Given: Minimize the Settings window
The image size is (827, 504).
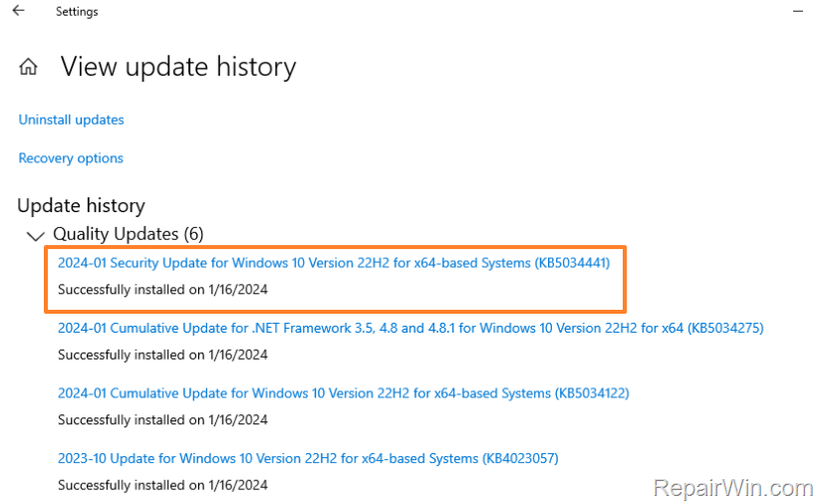Looking at the screenshot, I should pos(797,12).
